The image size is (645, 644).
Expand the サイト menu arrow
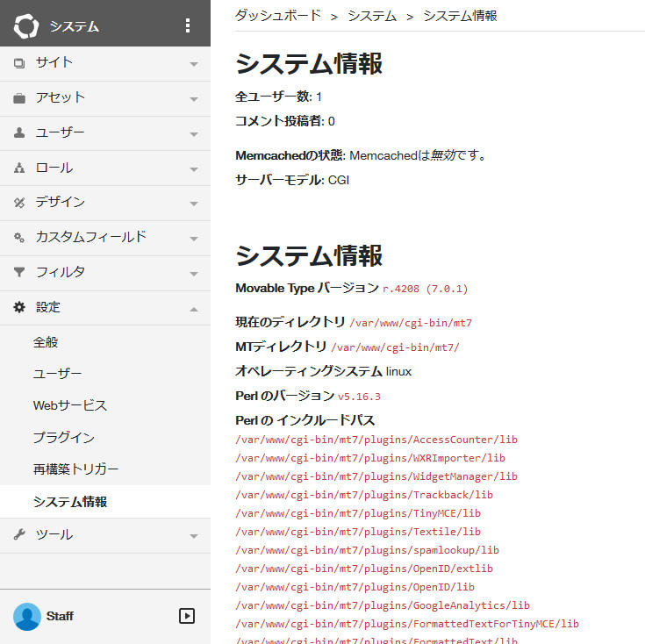point(194,64)
